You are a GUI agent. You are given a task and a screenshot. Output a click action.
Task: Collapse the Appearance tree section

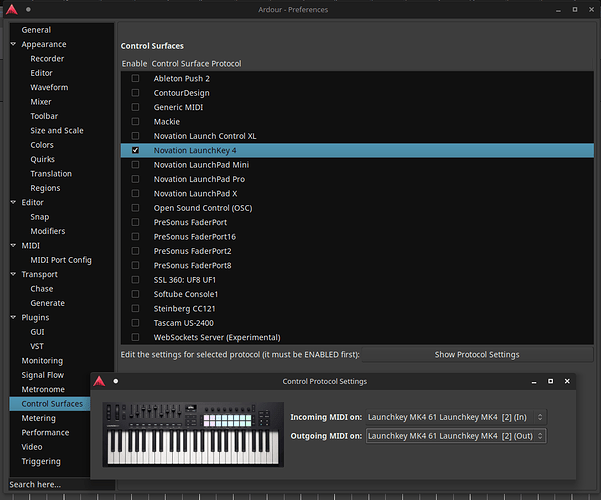click(x=13, y=45)
